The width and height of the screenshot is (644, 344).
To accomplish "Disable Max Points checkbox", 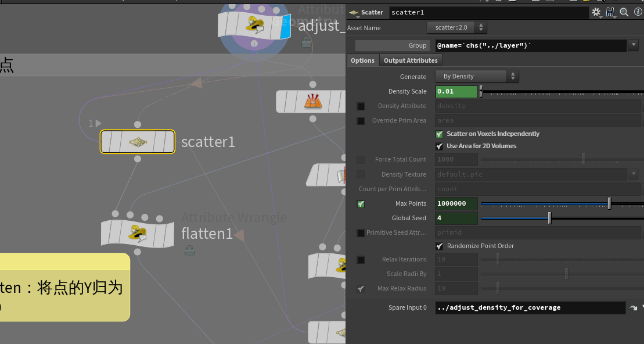I will [361, 204].
